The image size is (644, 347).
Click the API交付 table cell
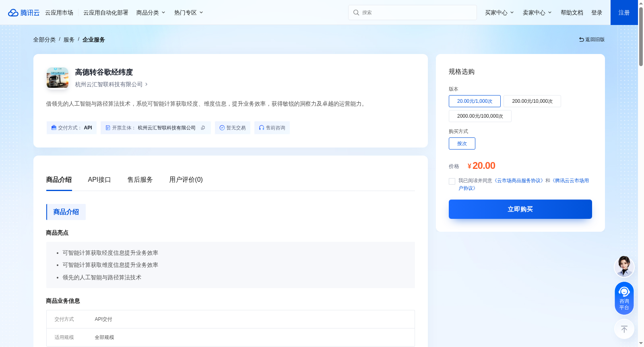pos(103,319)
